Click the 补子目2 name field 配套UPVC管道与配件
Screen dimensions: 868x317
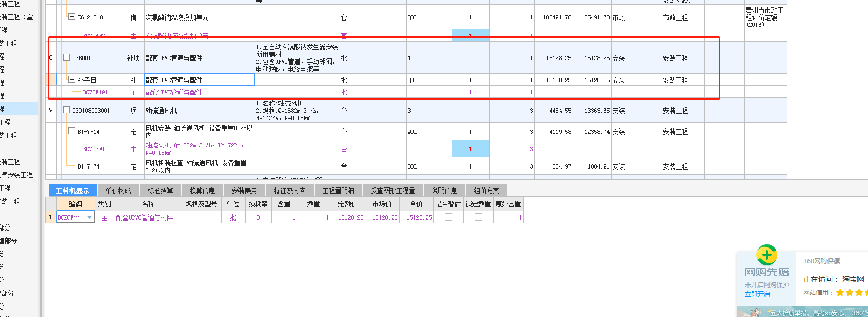coord(199,80)
